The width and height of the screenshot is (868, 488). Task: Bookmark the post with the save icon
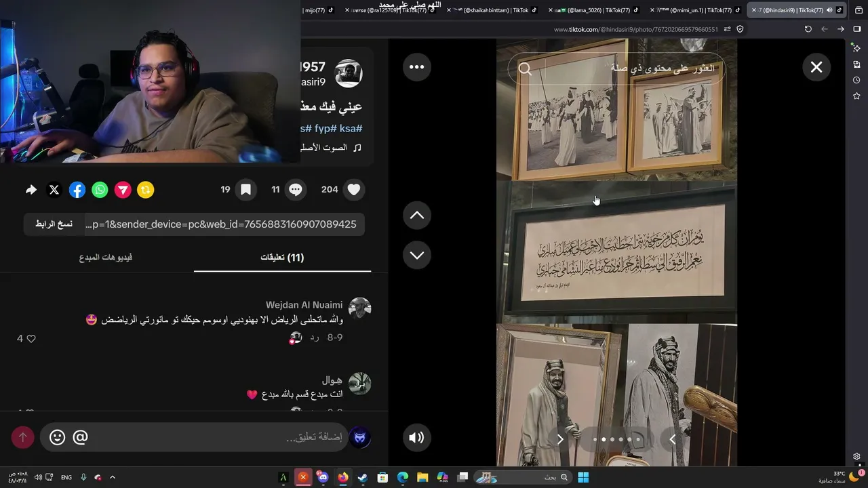245,190
